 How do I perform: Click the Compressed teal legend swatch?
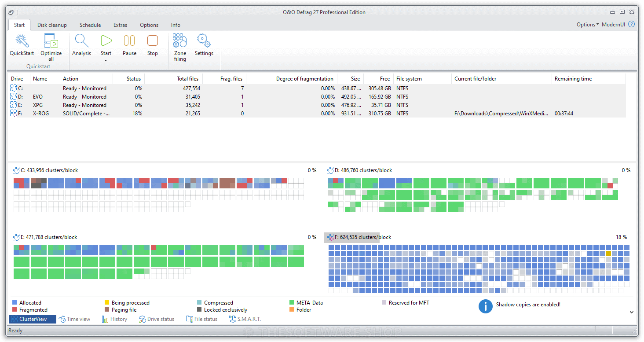199,303
